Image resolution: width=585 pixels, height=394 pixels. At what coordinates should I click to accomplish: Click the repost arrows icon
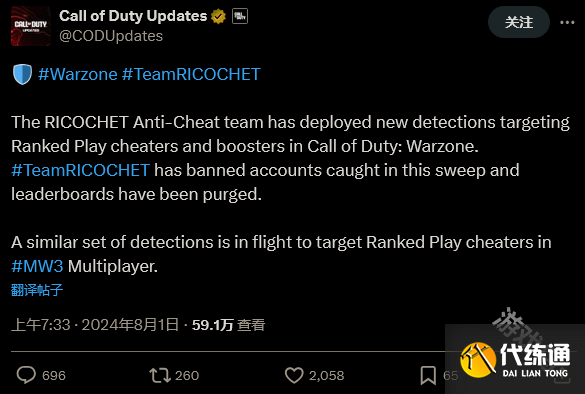[160, 375]
